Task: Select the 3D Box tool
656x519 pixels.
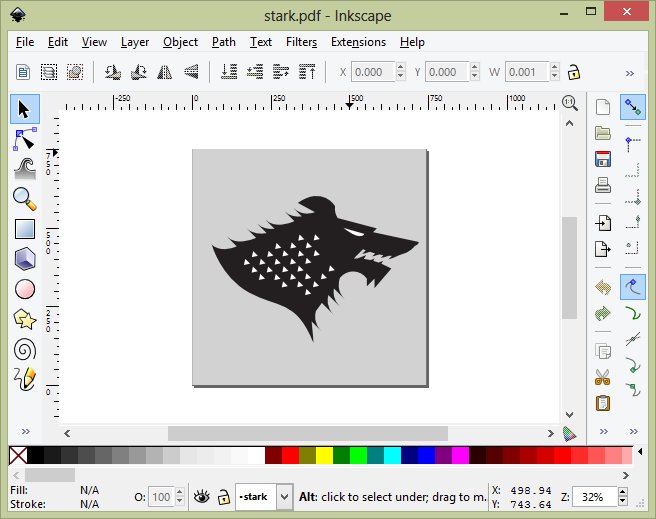Action: 25,259
